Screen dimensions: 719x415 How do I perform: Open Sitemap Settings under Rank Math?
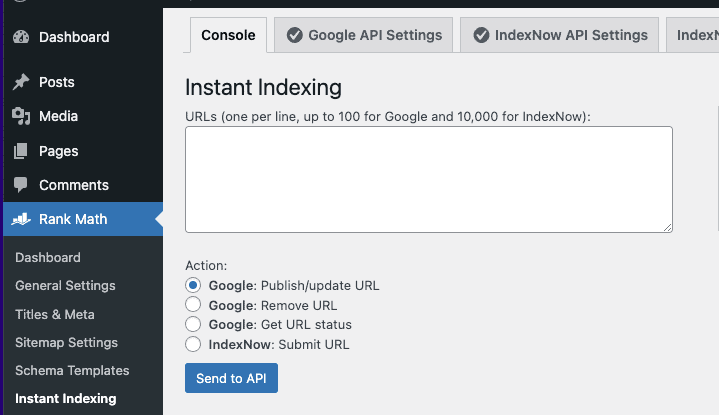[x=66, y=342]
